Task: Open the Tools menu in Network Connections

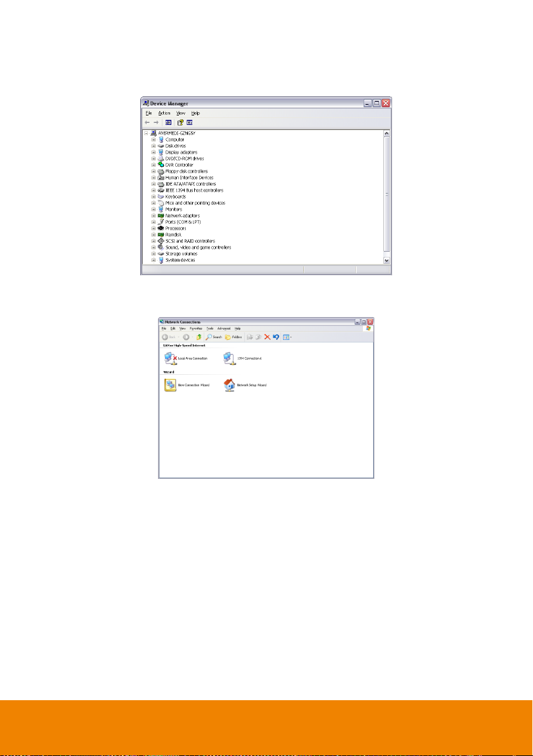Action: tap(210, 329)
